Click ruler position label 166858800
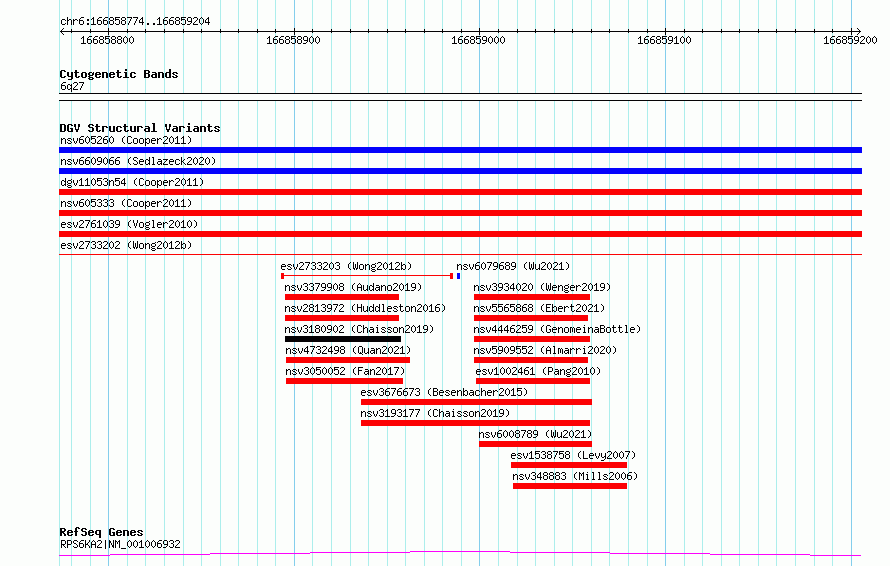This screenshot has height=566, width=890. tap(107, 40)
